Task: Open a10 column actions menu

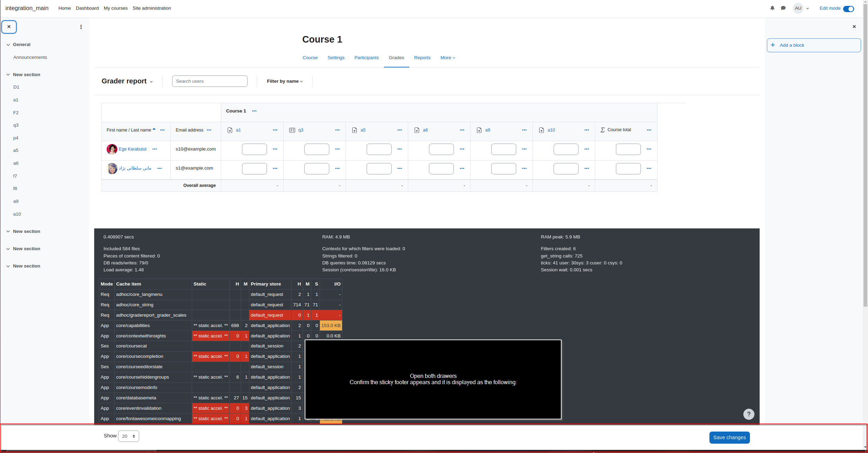Action: 587,130
